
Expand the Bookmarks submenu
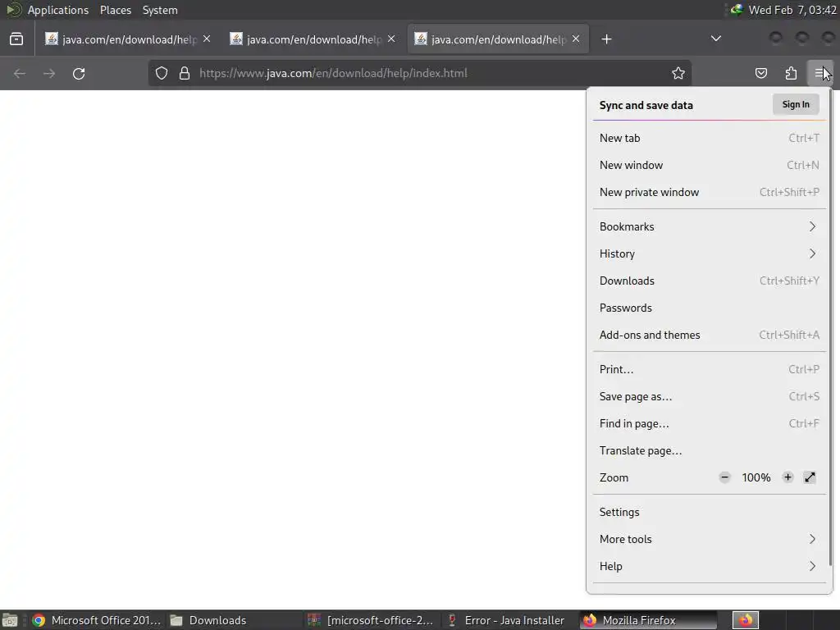coord(710,226)
